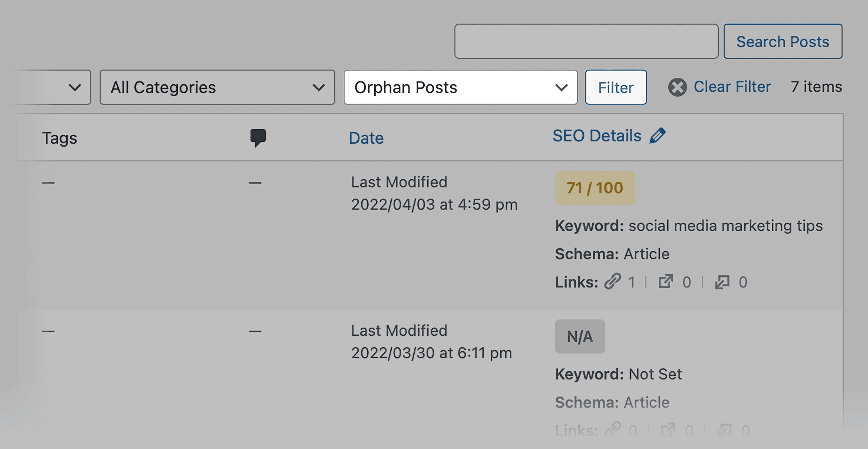This screenshot has width=868, height=449.
Task: Open the All Categories dropdown
Action: (217, 87)
